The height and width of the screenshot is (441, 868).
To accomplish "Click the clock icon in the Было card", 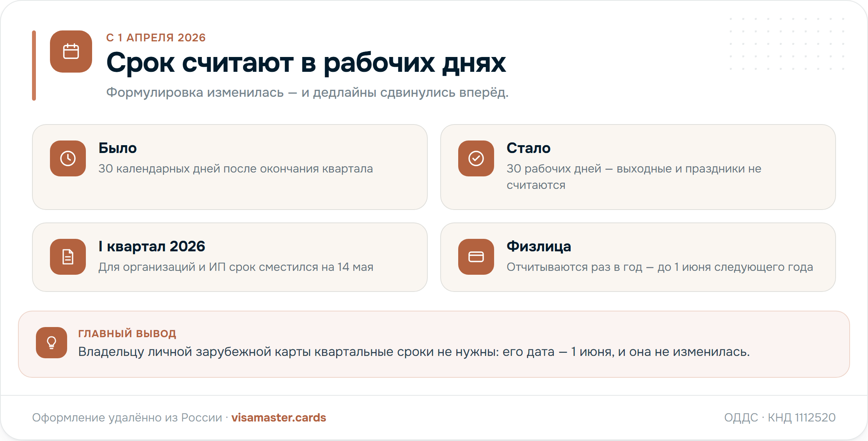I will (x=68, y=158).
